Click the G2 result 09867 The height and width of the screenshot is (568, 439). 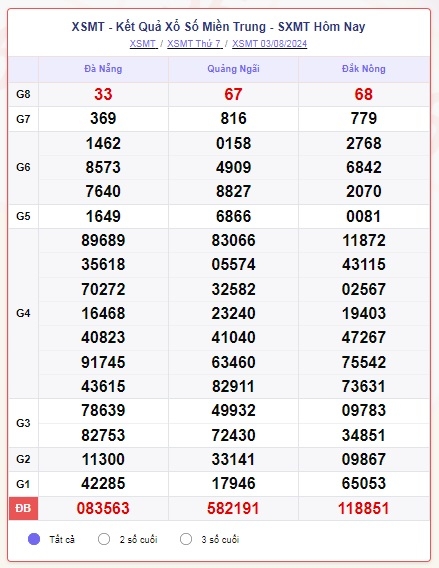(364, 459)
